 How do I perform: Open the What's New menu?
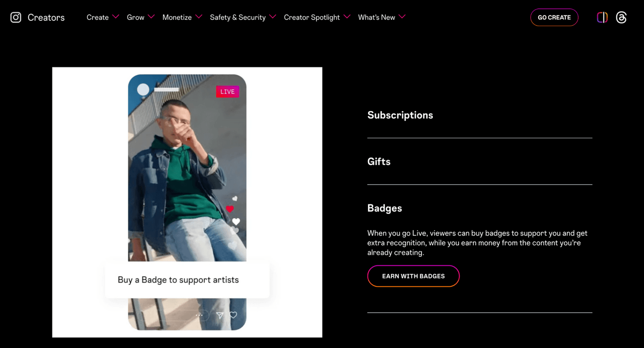[377, 17]
